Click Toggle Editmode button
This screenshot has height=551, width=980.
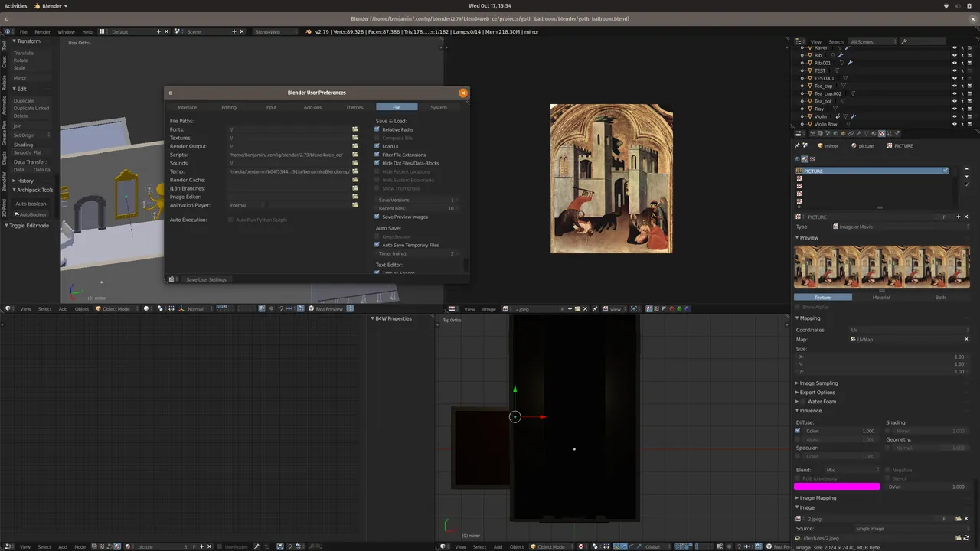pos(29,226)
